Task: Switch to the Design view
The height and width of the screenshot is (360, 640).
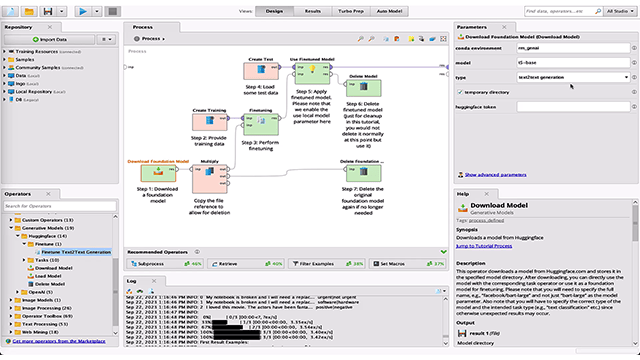Action: point(274,11)
